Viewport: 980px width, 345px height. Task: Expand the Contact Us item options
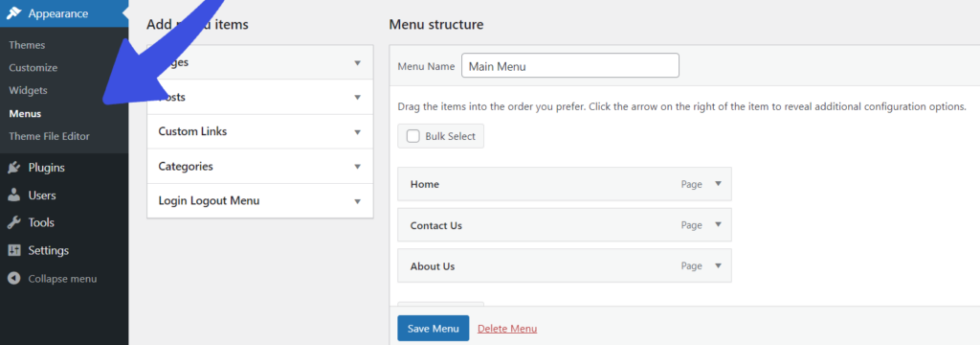(718, 225)
